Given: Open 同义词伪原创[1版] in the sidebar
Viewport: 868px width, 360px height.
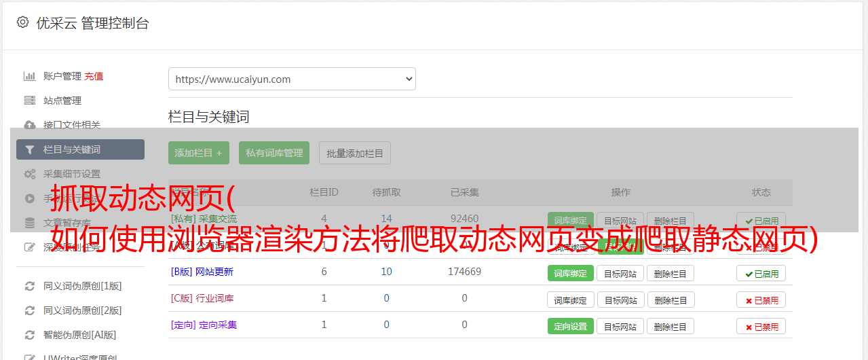Looking at the screenshot, I should pos(83,286).
